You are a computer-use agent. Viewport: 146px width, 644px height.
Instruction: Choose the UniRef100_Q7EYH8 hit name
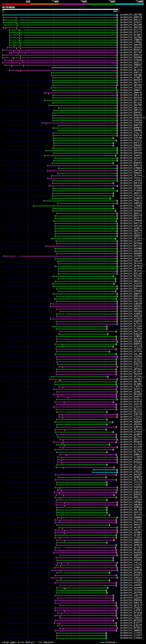pos(131,138)
